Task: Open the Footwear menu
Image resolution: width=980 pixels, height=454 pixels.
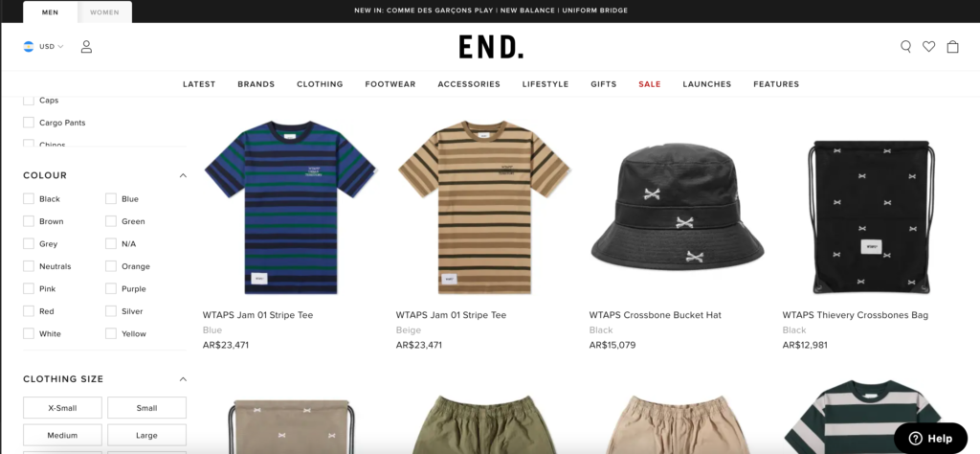Action: [x=390, y=83]
